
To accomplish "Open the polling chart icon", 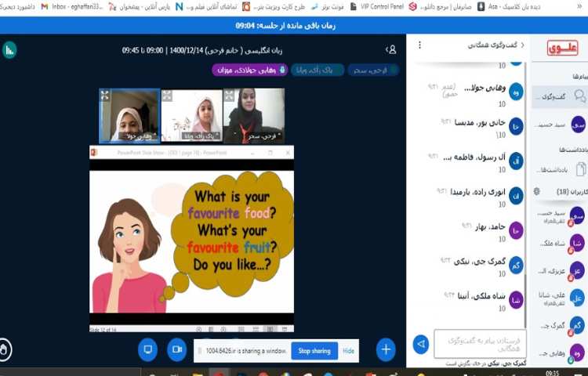I will pos(9,49).
